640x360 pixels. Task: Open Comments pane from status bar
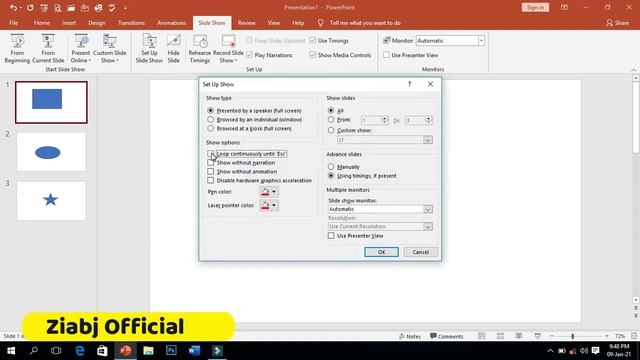pos(447,336)
